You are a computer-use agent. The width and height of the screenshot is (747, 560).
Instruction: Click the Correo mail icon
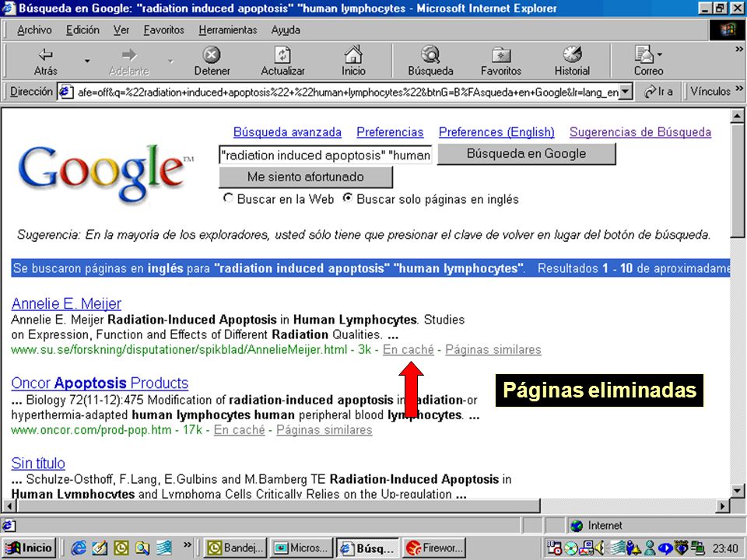coord(644,54)
